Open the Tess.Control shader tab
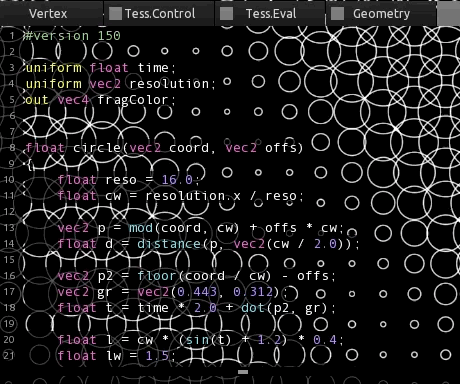 [160, 14]
